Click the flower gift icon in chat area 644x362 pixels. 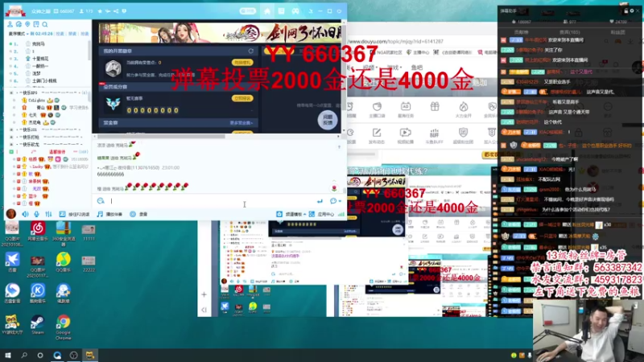(334, 188)
